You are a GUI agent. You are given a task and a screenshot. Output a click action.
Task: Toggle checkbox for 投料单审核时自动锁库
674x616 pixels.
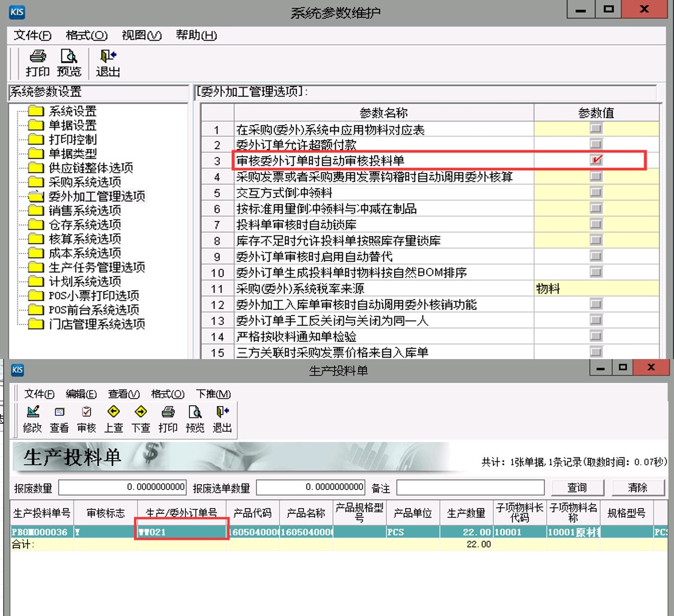pos(596,224)
